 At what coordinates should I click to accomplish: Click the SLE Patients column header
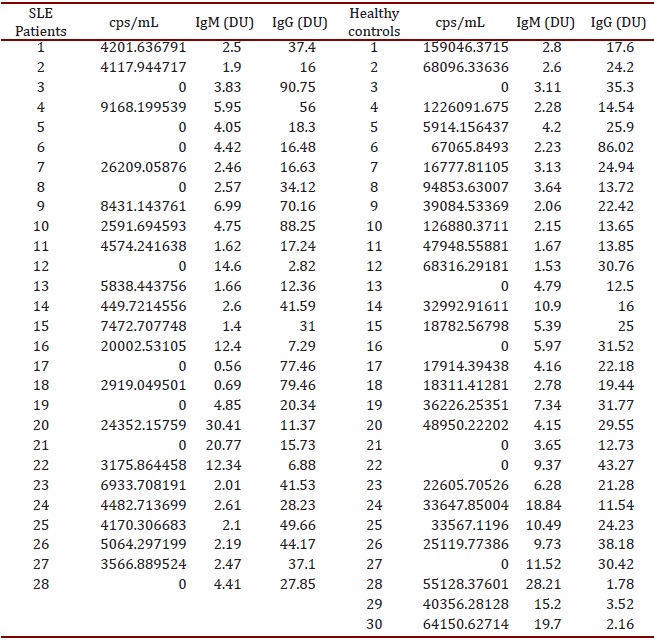(x=43, y=23)
